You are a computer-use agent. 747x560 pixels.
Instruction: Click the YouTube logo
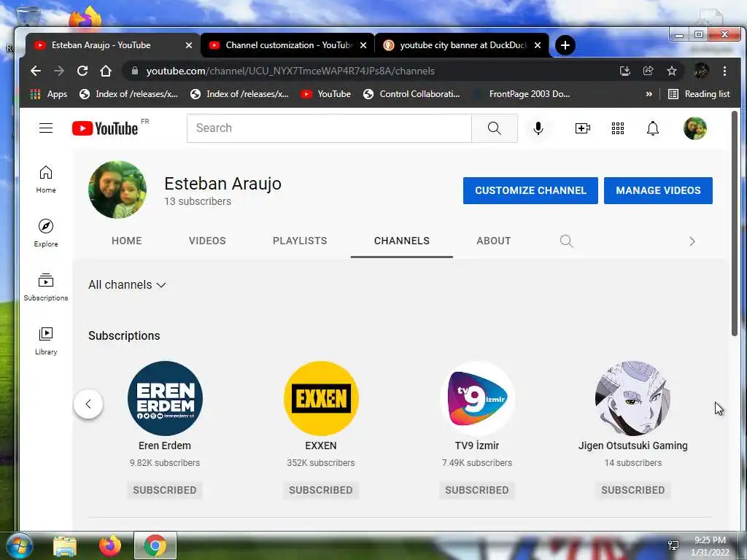(105, 128)
